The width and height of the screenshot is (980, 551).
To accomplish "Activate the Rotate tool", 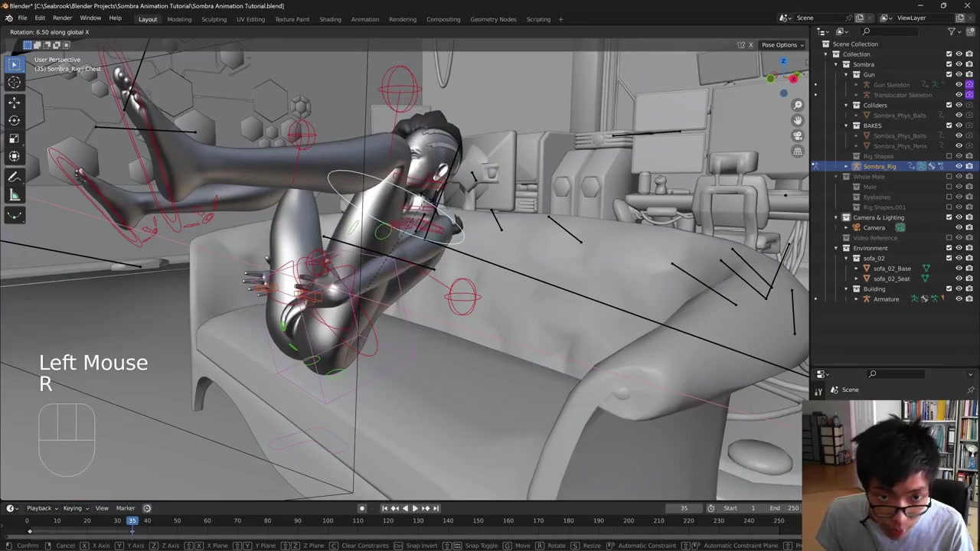I will pyautogui.click(x=14, y=120).
